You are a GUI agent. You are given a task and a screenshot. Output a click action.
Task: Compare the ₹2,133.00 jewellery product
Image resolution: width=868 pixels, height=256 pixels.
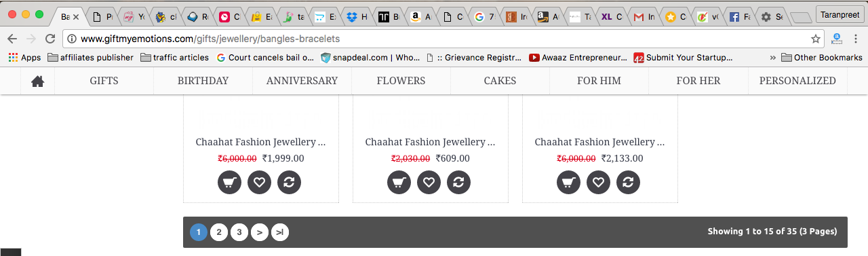coord(628,182)
